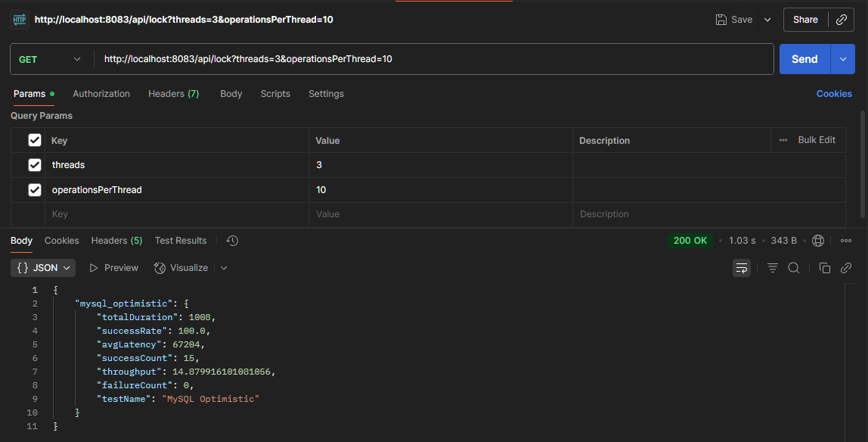This screenshot has width=868, height=442.
Task: Copy the response body to clipboard
Action: point(824,268)
